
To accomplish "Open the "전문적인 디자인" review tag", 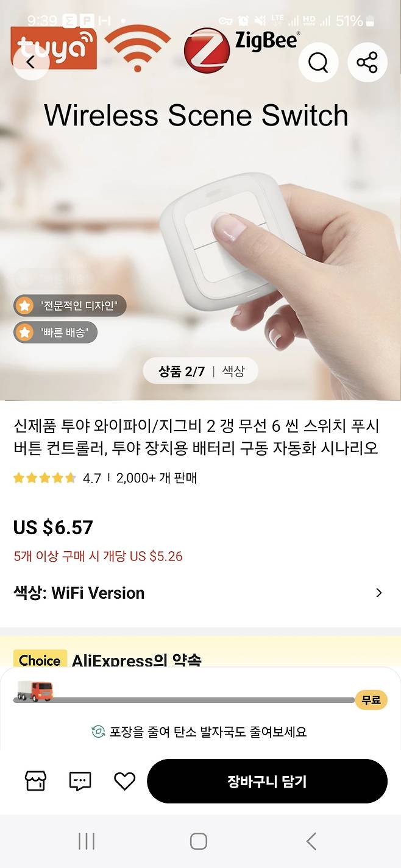I will click(x=70, y=305).
